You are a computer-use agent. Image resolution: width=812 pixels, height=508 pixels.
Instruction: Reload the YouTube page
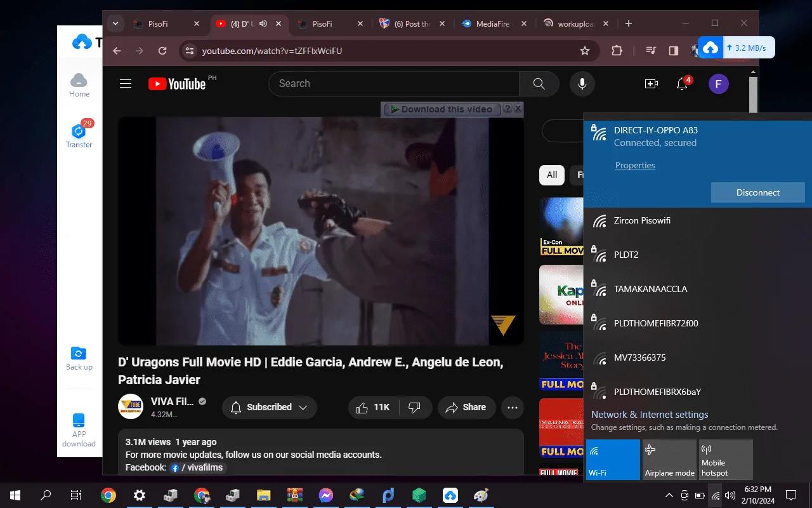[x=162, y=51]
